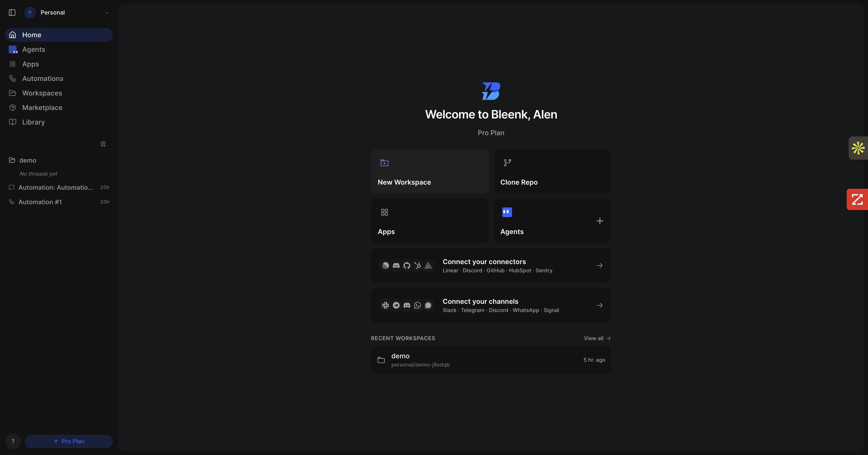
Task: Click the red side widget icon
Action: [857, 199]
